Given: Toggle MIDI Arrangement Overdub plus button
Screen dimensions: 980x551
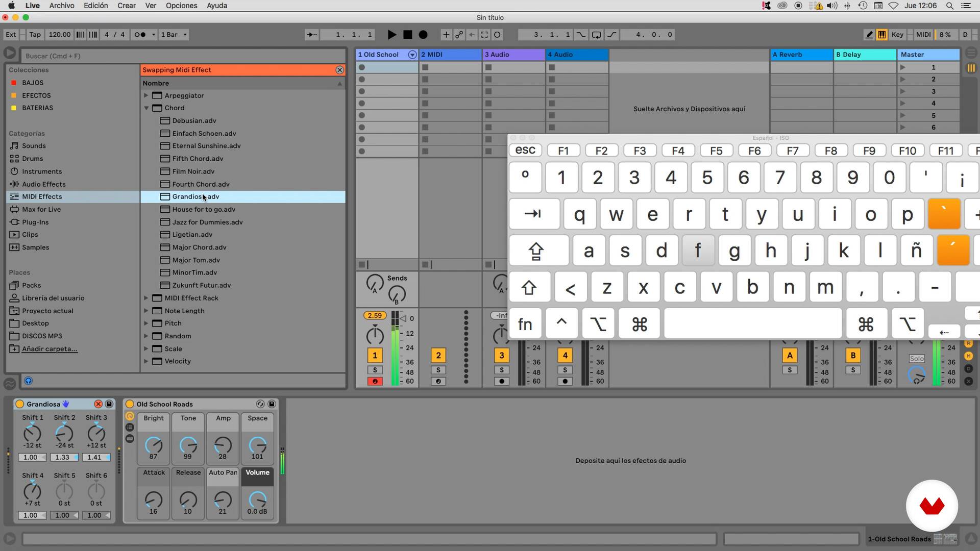Looking at the screenshot, I should tap(446, 35).
